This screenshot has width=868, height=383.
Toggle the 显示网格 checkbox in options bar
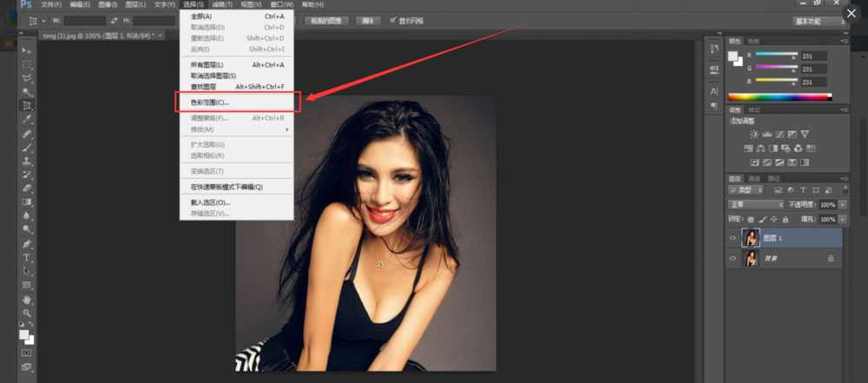(x=393, y=20)
